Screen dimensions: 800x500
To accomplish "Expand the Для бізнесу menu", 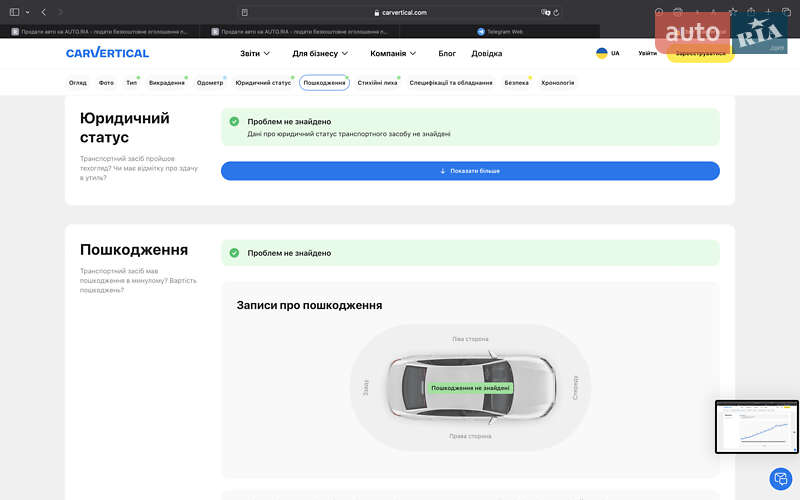I will point(320,53).
